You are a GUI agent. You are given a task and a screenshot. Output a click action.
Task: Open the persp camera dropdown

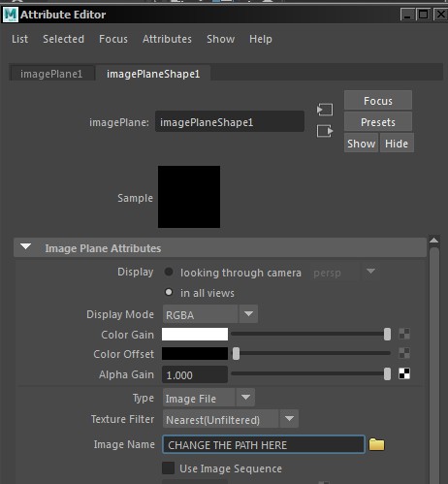point(343,273)
